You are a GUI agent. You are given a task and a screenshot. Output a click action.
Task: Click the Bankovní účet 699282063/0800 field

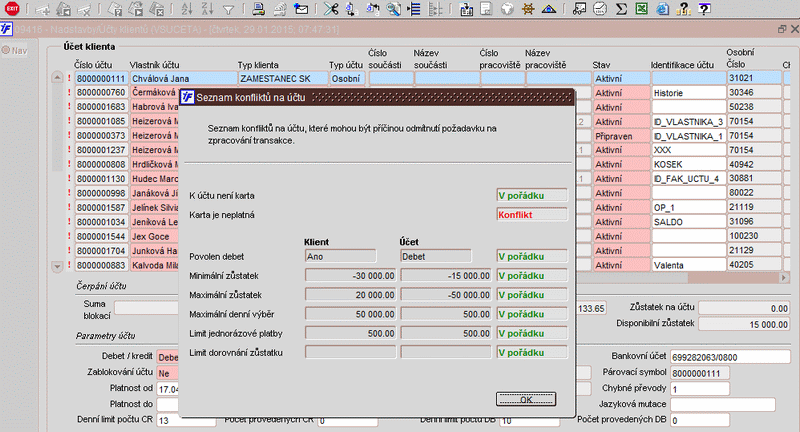tap(730, 357)
